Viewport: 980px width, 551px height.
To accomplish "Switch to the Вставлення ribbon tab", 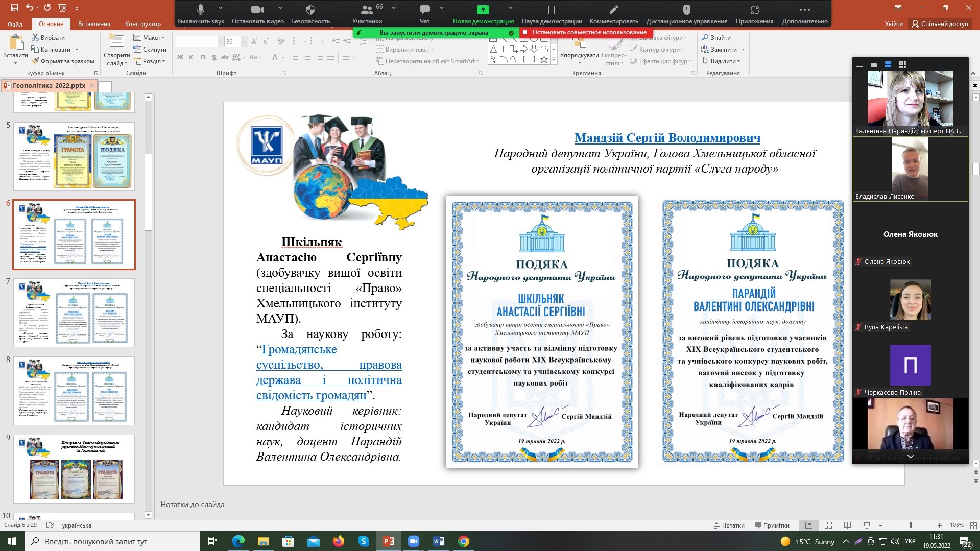I will pos(94,24).
